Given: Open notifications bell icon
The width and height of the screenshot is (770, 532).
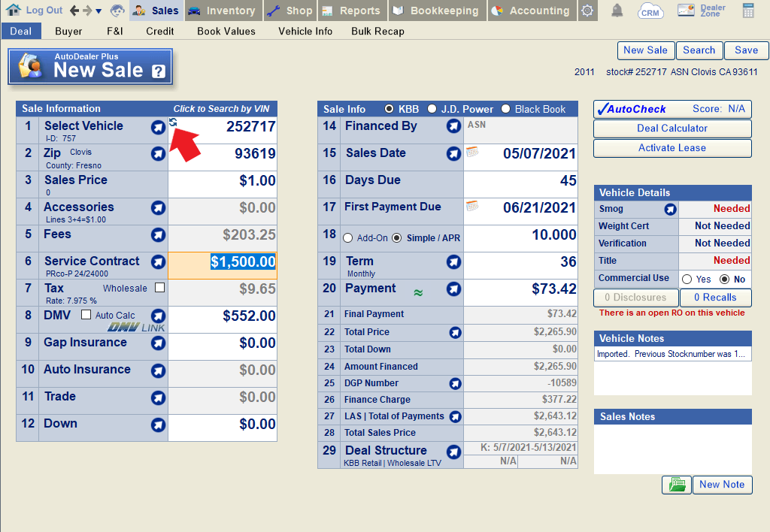Looking at the screenshot, I should click(617, 11).
